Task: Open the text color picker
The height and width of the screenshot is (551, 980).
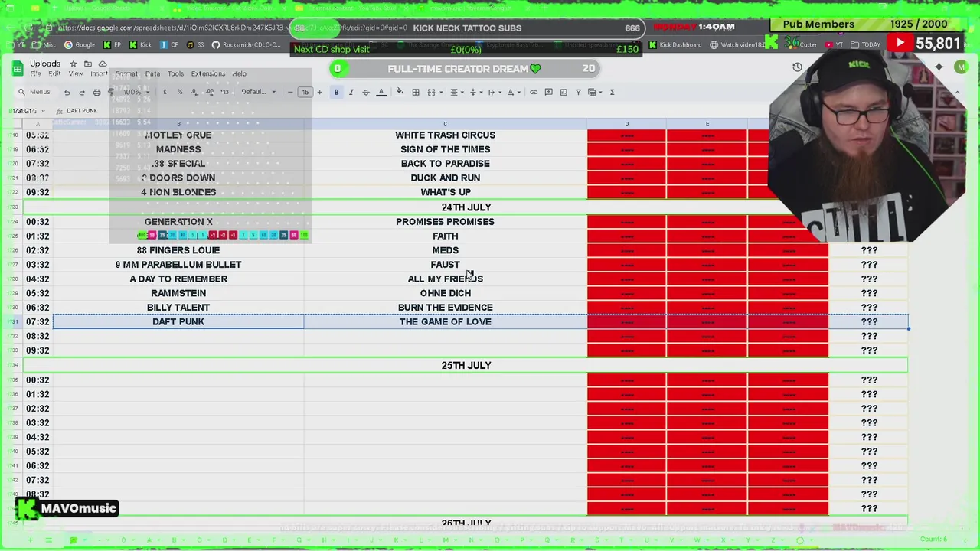Action: pos(381,92)
